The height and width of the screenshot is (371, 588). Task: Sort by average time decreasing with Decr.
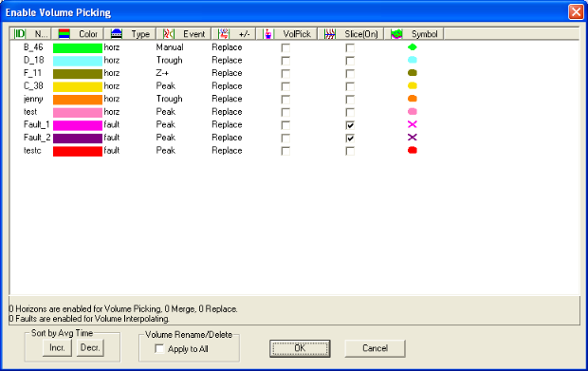[x=90, y=348]
